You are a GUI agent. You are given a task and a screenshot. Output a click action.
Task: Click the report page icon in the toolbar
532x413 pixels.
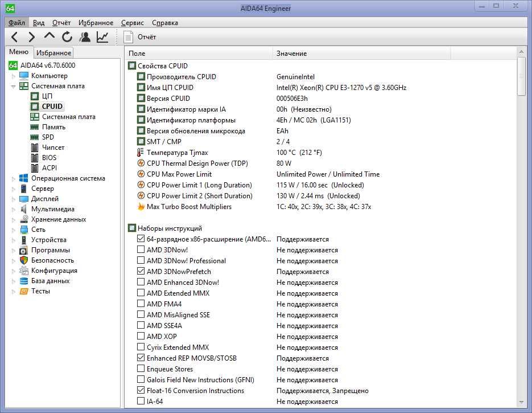[x=128, y=37]
